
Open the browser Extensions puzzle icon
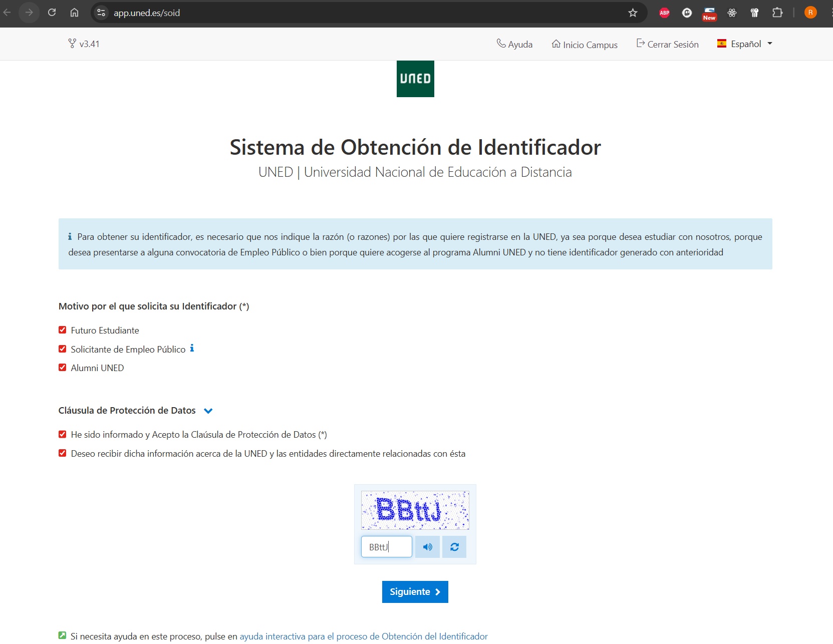[x=777, y=13]
